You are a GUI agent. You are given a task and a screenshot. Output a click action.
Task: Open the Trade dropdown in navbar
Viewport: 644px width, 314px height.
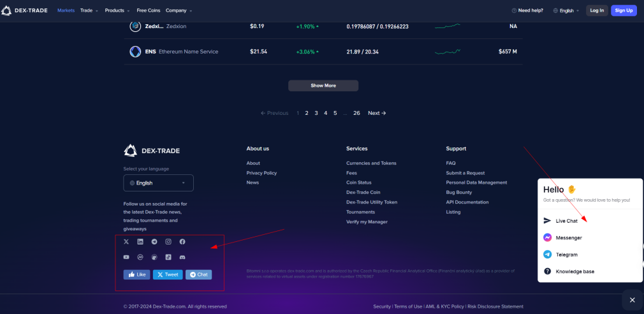(89, 10)
